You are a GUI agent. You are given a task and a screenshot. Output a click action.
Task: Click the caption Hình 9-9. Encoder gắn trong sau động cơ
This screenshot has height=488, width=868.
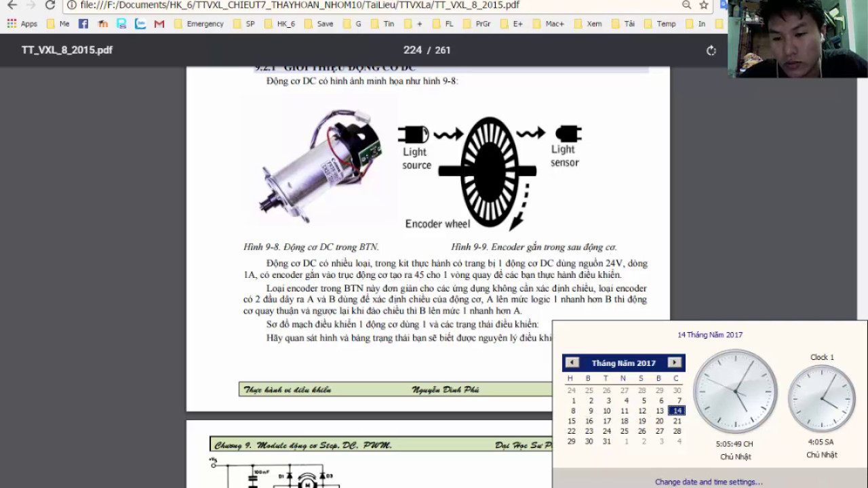534,247
